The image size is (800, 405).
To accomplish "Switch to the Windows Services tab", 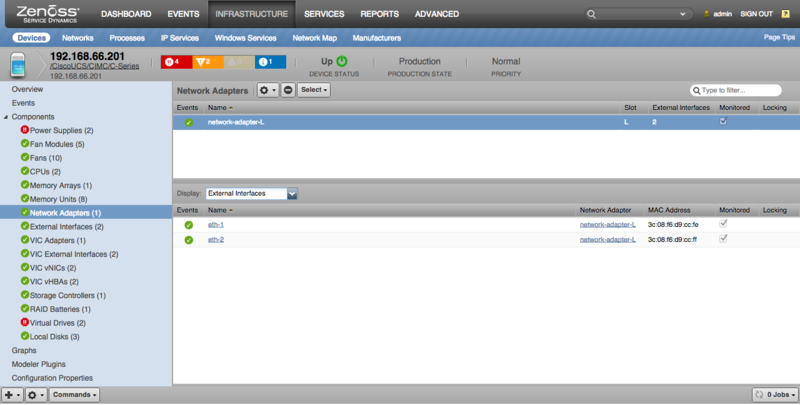I will pyautogui.click(x=245, y=38).
